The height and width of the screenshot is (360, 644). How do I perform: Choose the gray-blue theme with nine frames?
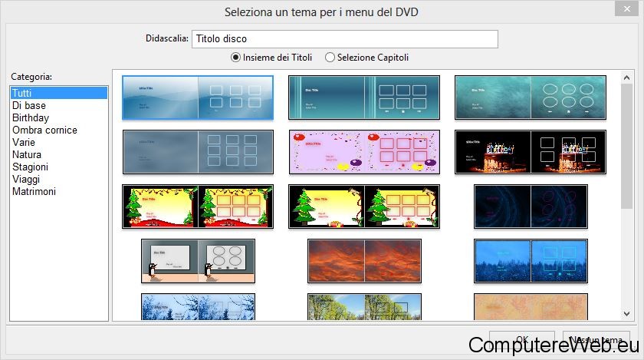point(198,152)
